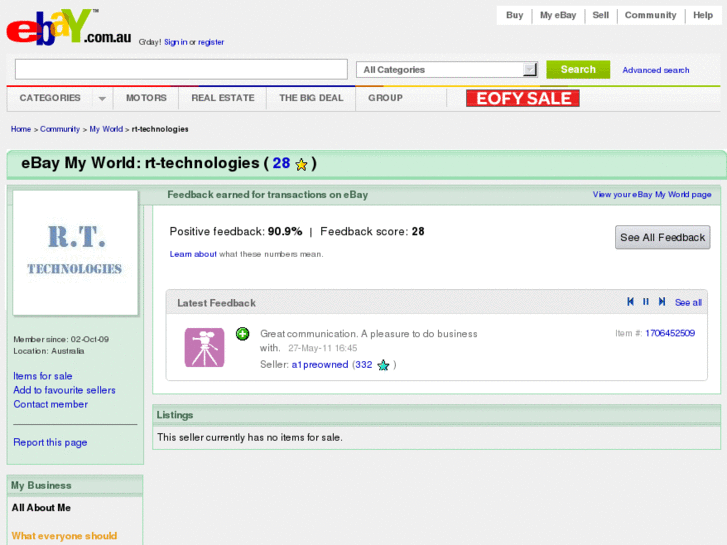Screen dimensions: 727x545
Task: Click the pink camera item thumbnail
Action: 204,347
